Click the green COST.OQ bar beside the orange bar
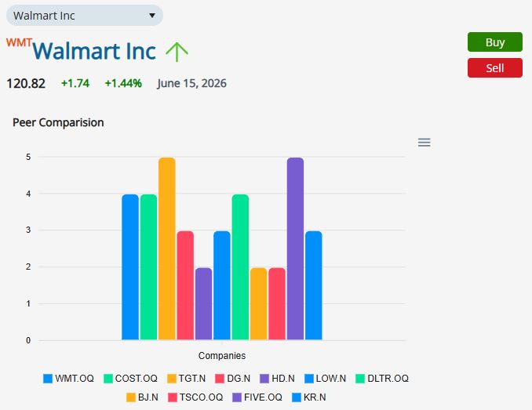The image size is (532, 410). pyautogui.click(x=148, y=267)
